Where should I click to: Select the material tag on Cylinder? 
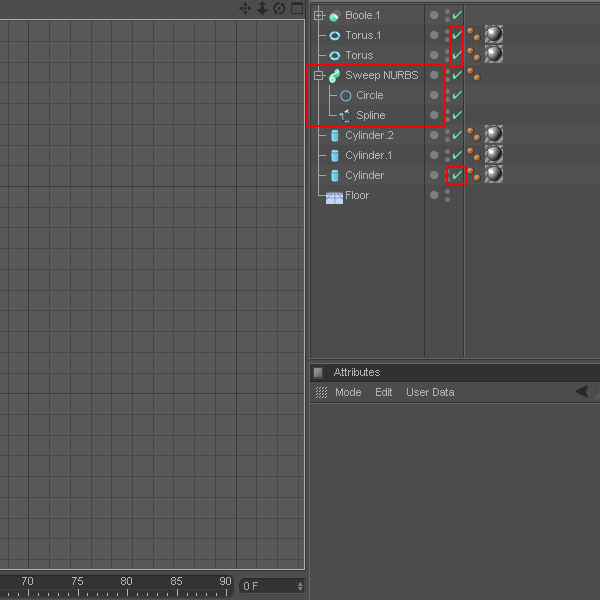pos(494,174)
